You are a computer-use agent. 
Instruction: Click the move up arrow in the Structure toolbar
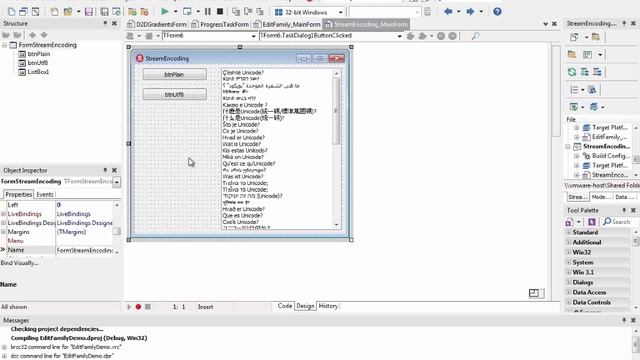point(32,35)
